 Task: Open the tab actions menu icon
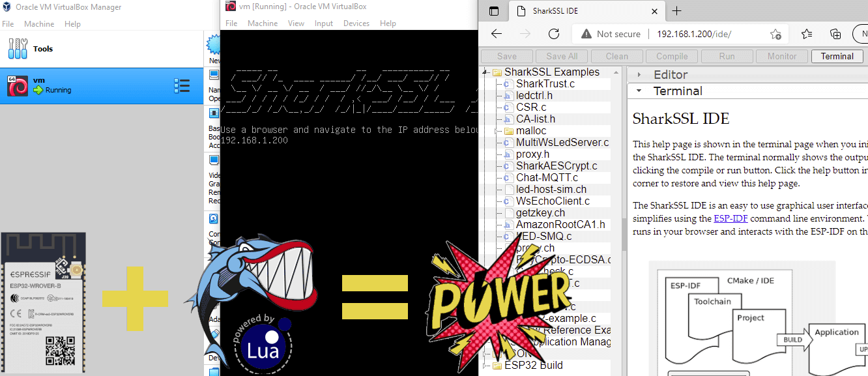(x=493, y=11)
